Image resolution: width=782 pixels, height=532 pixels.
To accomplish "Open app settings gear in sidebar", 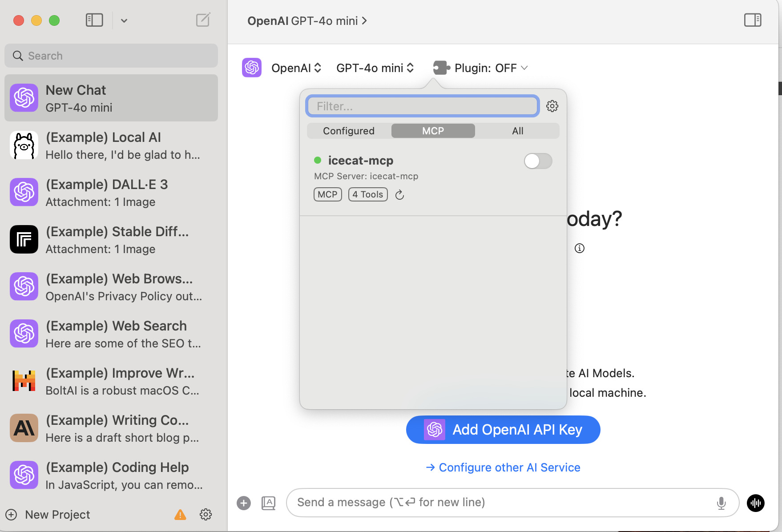I will pyautogui.click(x=206, y=514).
